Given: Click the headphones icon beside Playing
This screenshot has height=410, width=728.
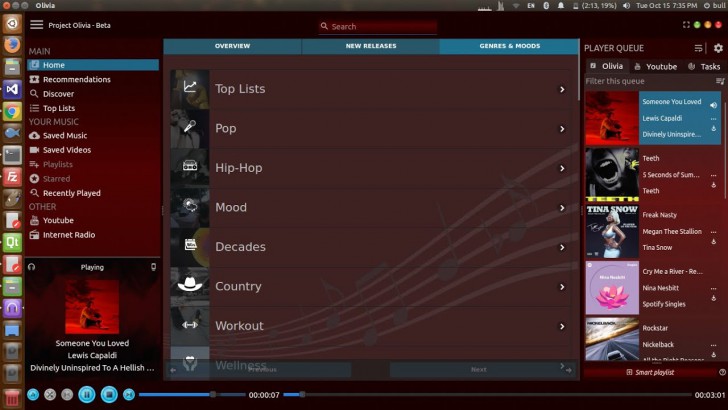Looking at the screenshot, I should click(x=31, y=267).
